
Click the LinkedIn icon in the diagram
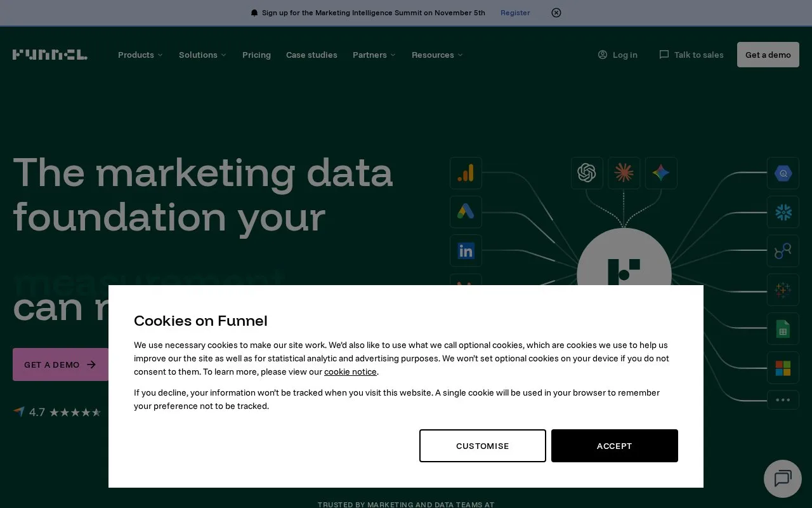coord(466,251)
